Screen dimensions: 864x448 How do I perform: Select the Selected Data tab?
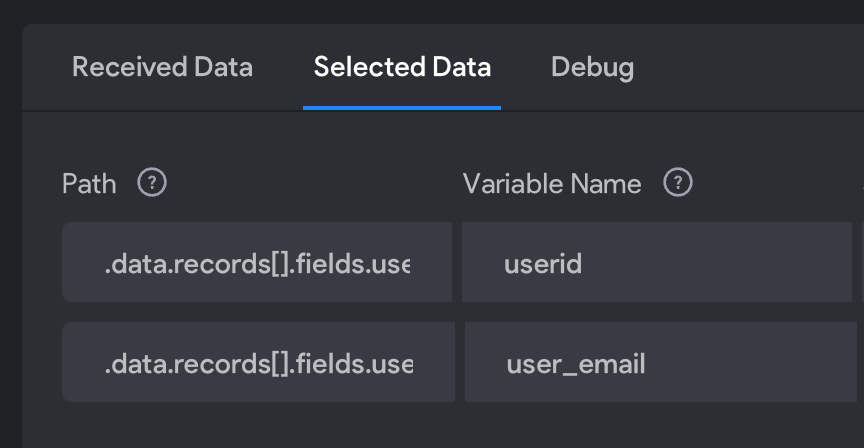[402, 67]
